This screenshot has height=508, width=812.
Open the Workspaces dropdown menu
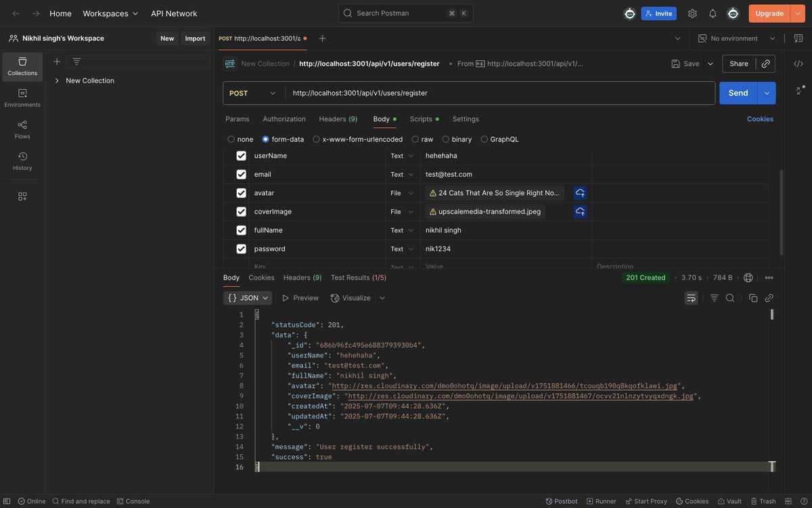[x=110, y=14]
